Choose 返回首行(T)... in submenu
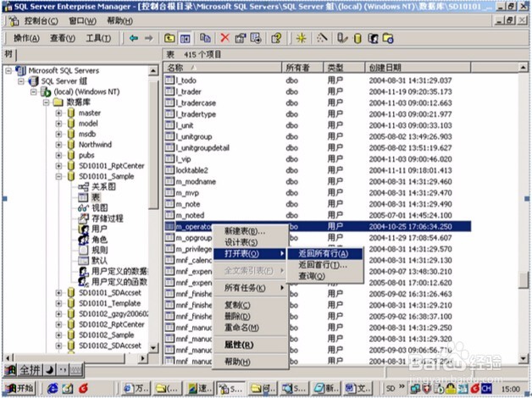The height and width of the screenshot is (398, 532). tap(325, 265)
